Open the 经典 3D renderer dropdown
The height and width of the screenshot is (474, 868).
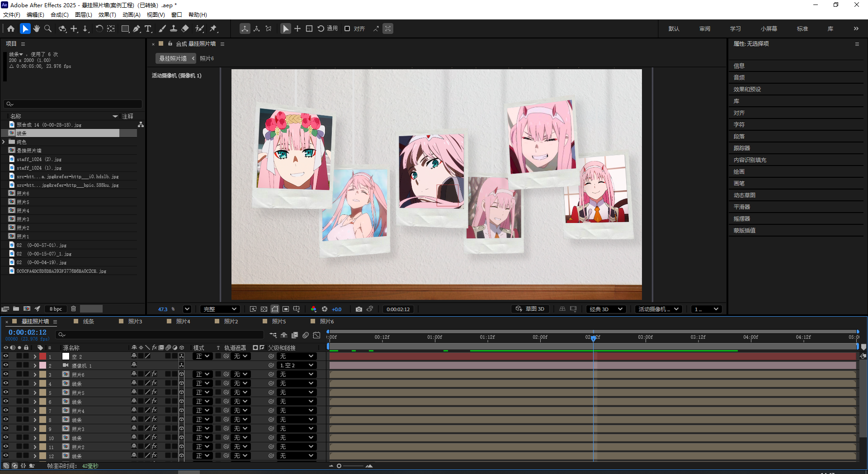[606, 309]
